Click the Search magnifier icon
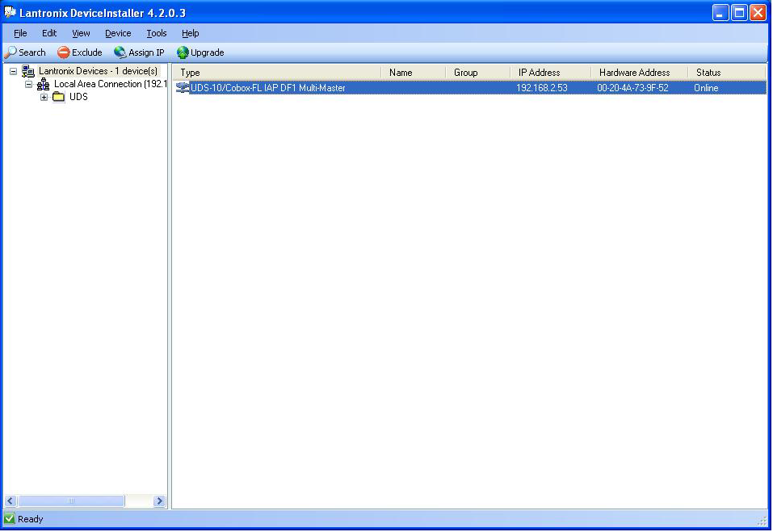Image resolution: width=773 pixels, height=532 pixels. (x=11, y=52)
